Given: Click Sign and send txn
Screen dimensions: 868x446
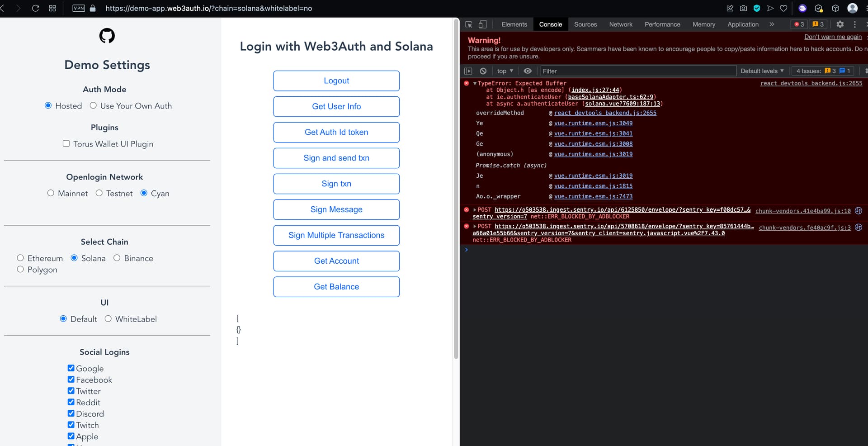Looking at the screenshot, I should 336,158.
